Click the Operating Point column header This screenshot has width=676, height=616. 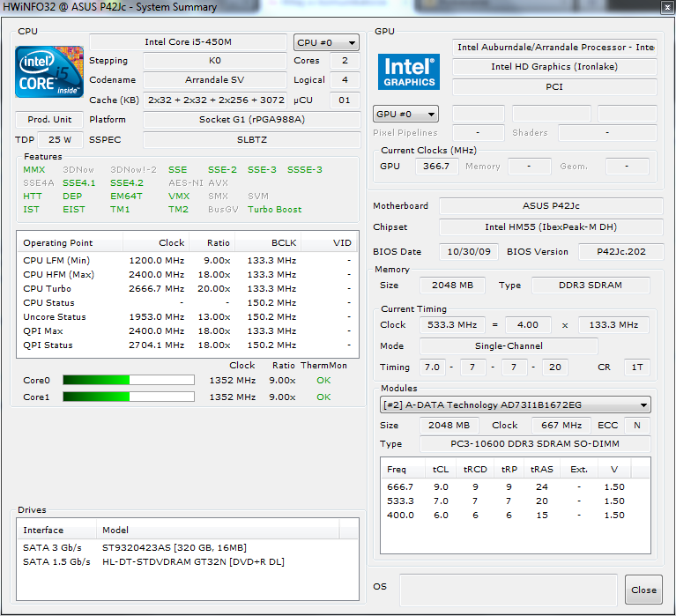pos(70,242)
